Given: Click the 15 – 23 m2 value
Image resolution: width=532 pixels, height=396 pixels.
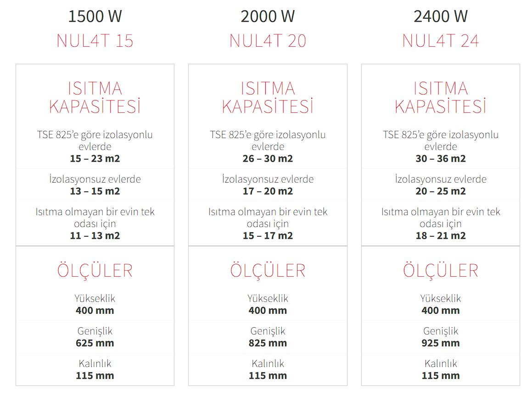Looking at the screenshot, I should [x=95, y=159].
